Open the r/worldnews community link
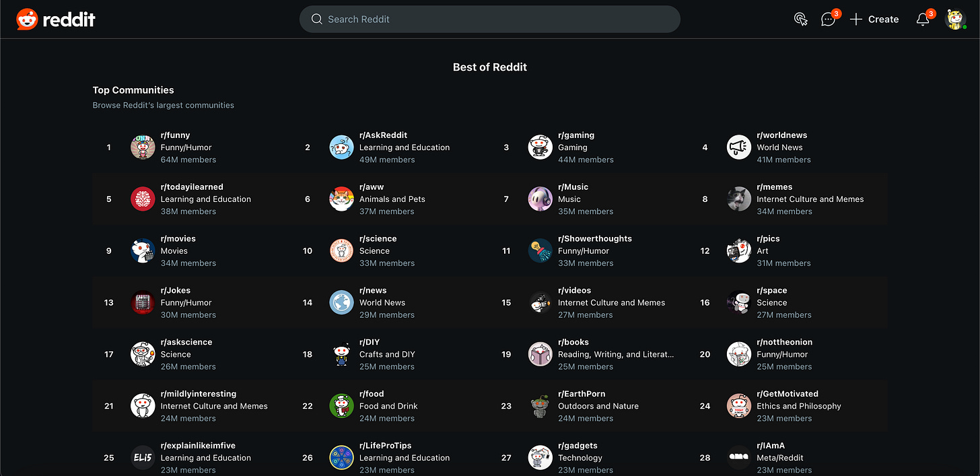 [x=781, y=135]
